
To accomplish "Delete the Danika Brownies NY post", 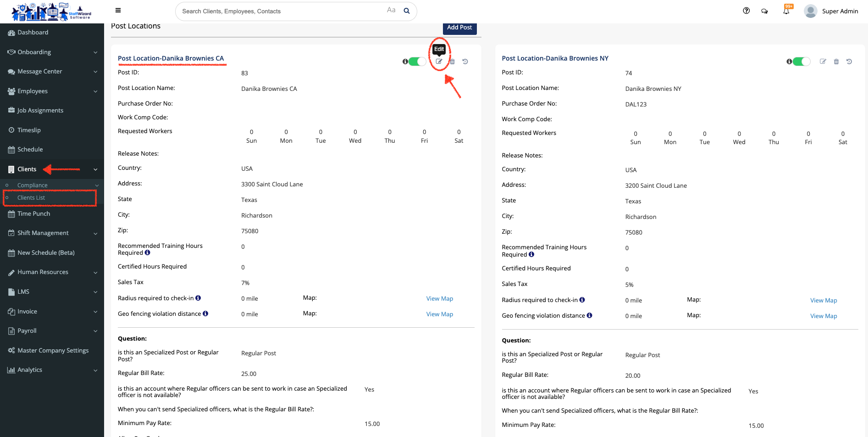I will pos(836,62).
